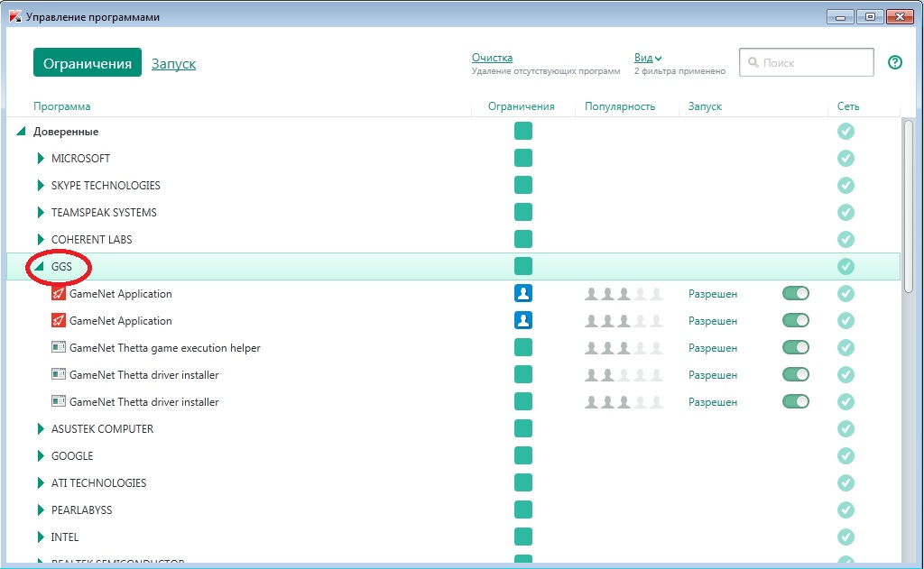The image size is (924, 569).
Task: Click the restrictions icon in INTEL row
Action: tap(523, 537)
